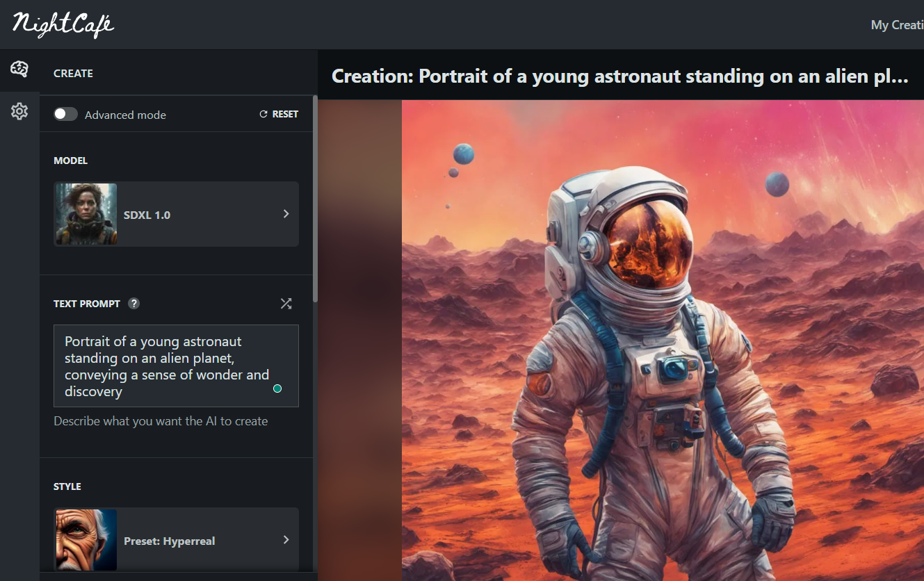Expand the Preset: Hyperreal style chevron
This screenshot has height=581, width=924.
coord(286,540)
